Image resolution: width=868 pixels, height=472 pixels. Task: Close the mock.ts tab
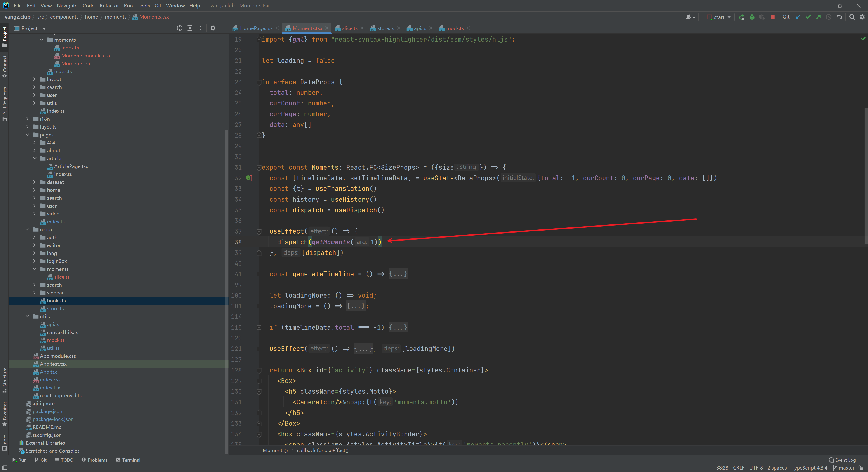click(x=468, y=28)
